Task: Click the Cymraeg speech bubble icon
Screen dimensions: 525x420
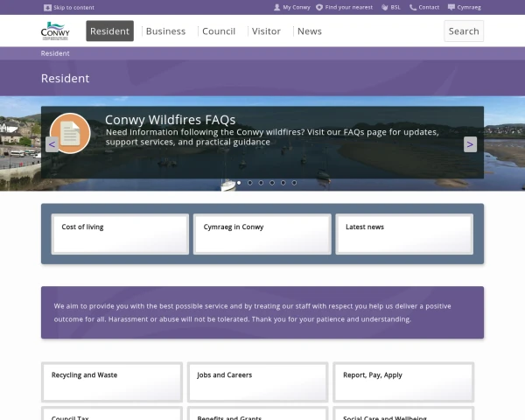Action: coord(451,7)
